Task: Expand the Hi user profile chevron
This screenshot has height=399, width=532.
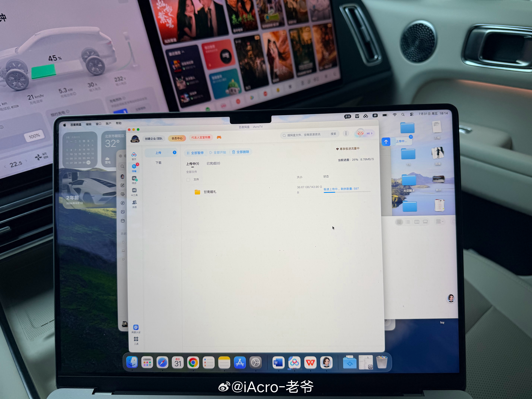Action: [x=372, y=133]
